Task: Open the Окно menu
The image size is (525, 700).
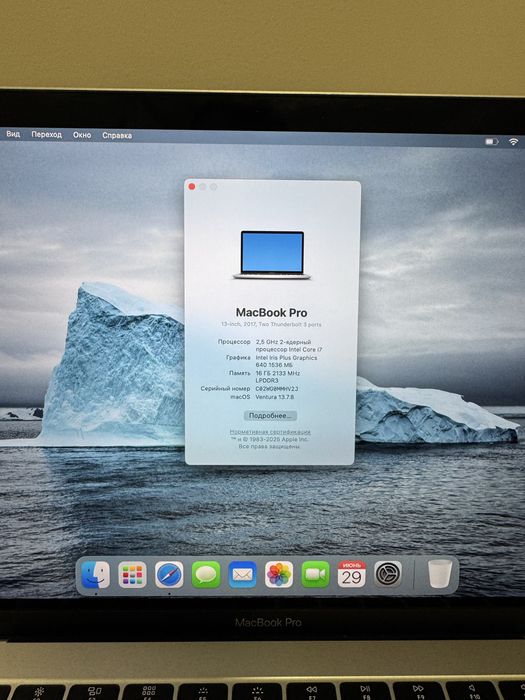Action: point(82,135)
